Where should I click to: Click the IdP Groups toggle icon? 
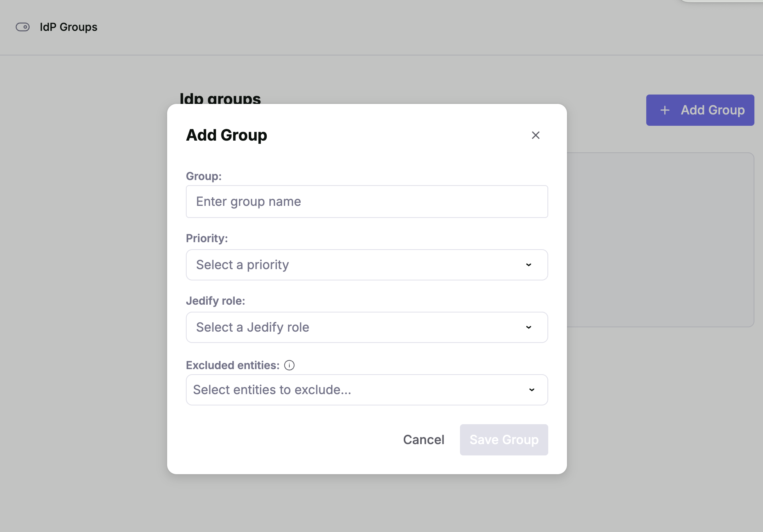23,27
